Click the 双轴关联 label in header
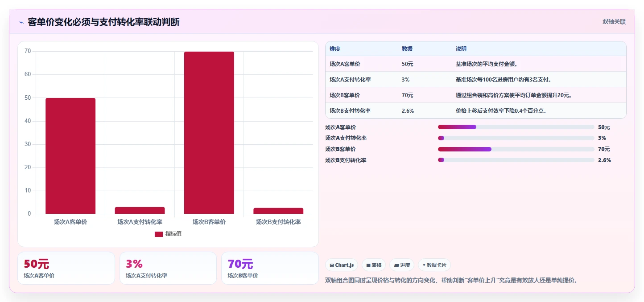The image size is (644, 302). coord(614,22)
